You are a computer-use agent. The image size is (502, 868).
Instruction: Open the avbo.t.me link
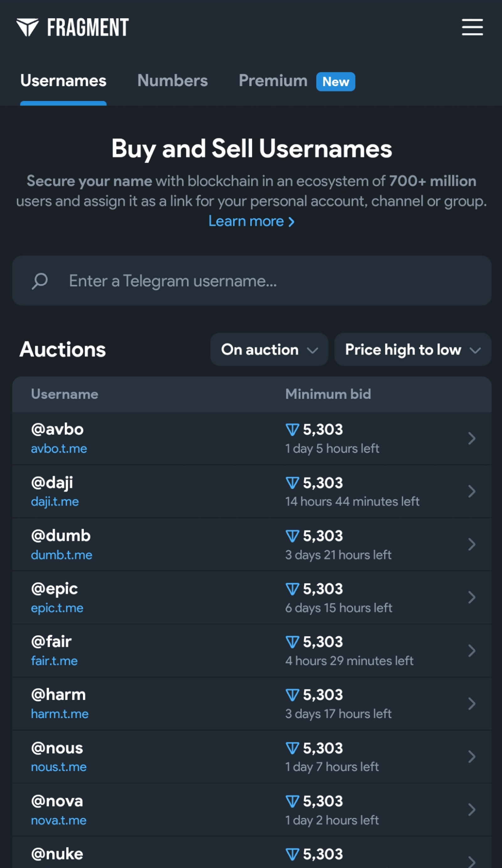point(59,448)
